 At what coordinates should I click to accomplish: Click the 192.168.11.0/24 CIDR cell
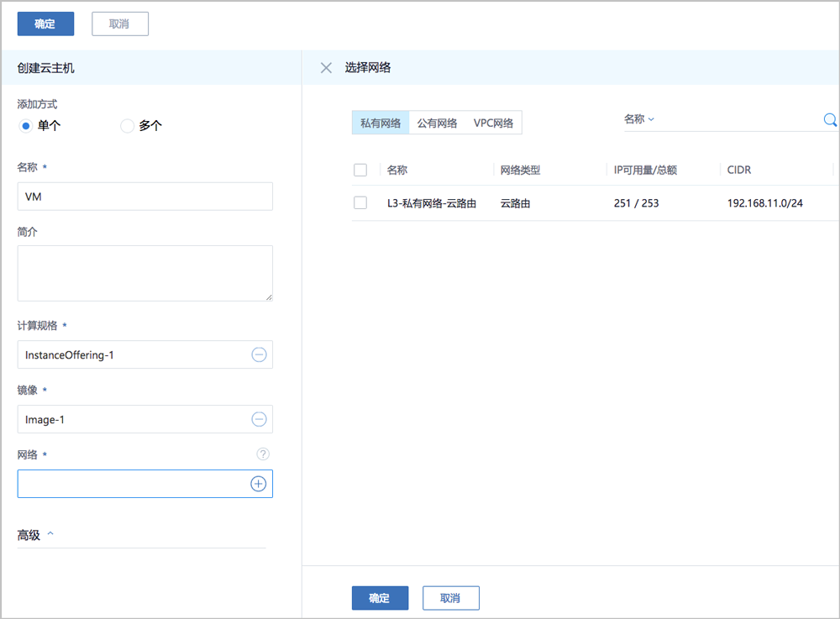[765, 203]
